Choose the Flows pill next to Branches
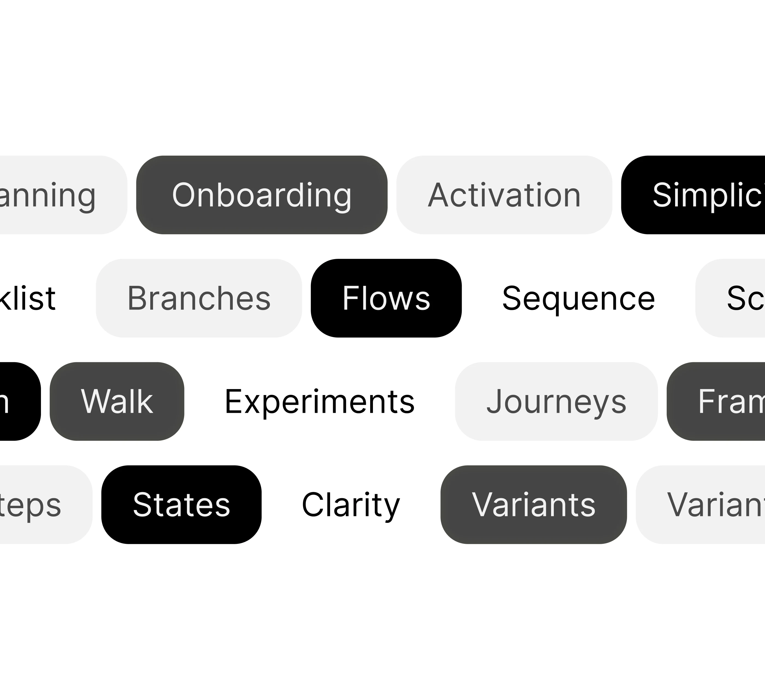The width and height of the screenshot is (765, 700). pos(386,298)
